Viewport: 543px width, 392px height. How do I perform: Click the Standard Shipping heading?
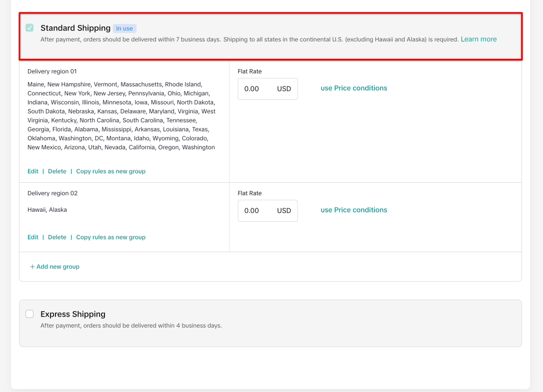[x=75, y=28]
